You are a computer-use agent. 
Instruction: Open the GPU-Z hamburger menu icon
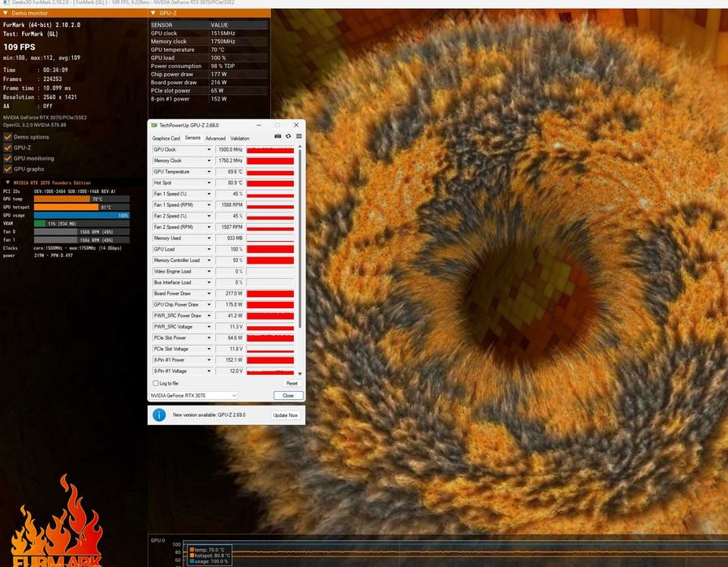pos(299,136)
